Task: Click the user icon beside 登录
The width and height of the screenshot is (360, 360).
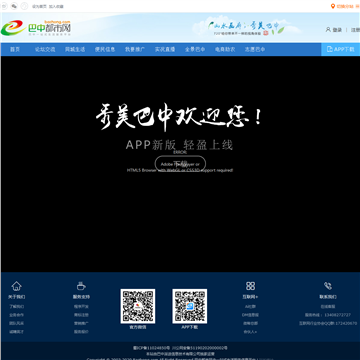Action: tap(328, 29)
